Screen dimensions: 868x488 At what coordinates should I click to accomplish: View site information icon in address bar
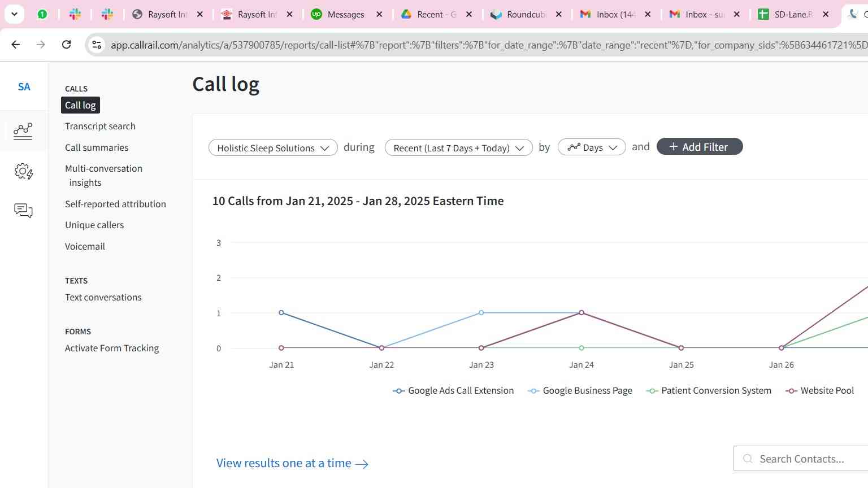tap(97, 45)
